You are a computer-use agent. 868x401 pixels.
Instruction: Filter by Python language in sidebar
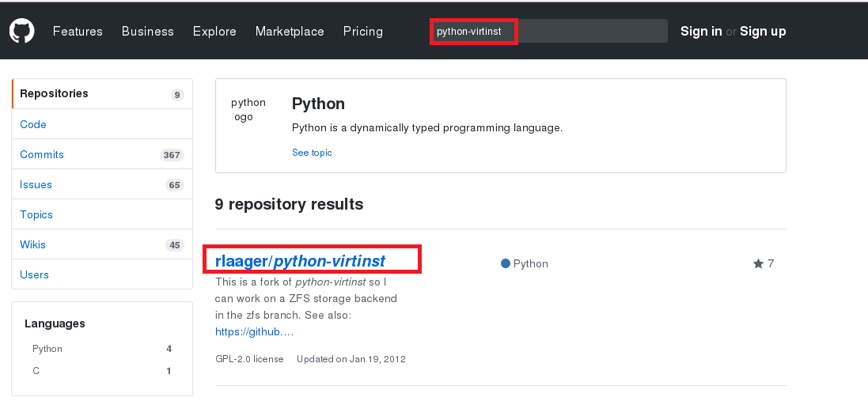102,349
